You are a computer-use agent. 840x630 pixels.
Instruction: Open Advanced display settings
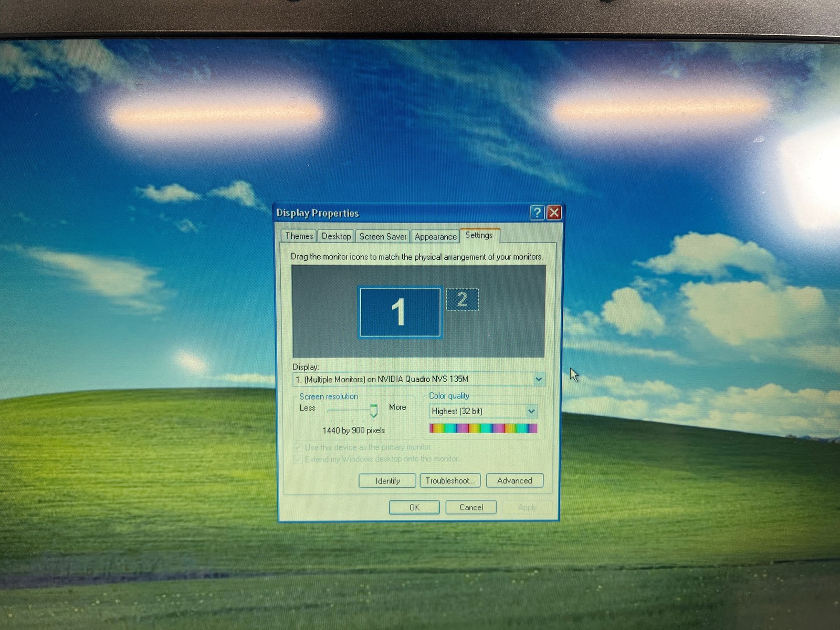(x=514, y=480)
